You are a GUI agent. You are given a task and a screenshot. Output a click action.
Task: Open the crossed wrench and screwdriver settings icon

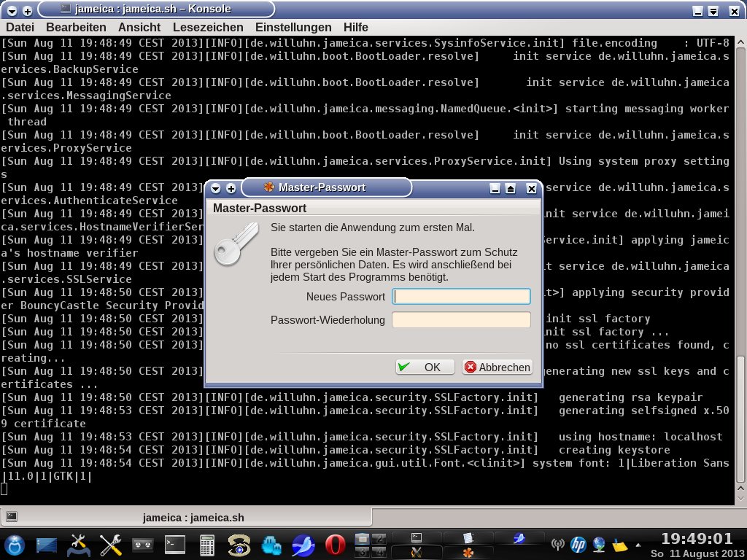[x=111, y=545]
